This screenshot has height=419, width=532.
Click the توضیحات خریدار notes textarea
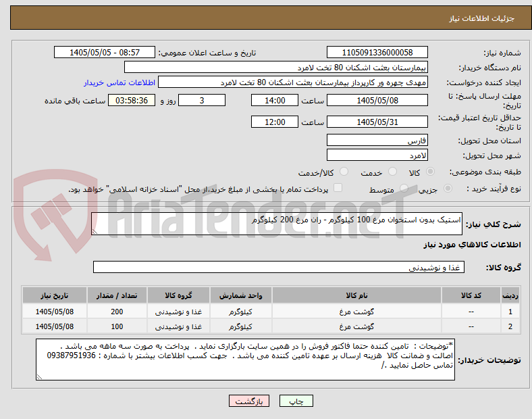click(245, 360)
